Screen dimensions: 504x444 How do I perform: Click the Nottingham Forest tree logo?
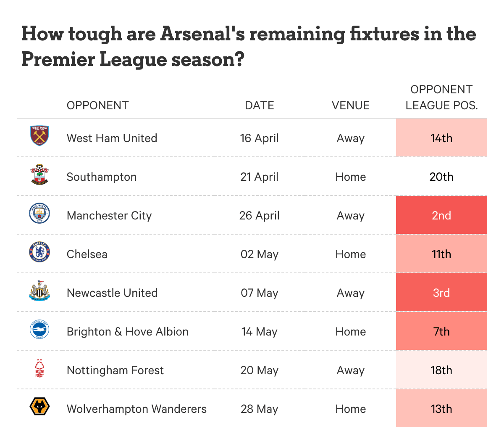(x=39, y=368)
